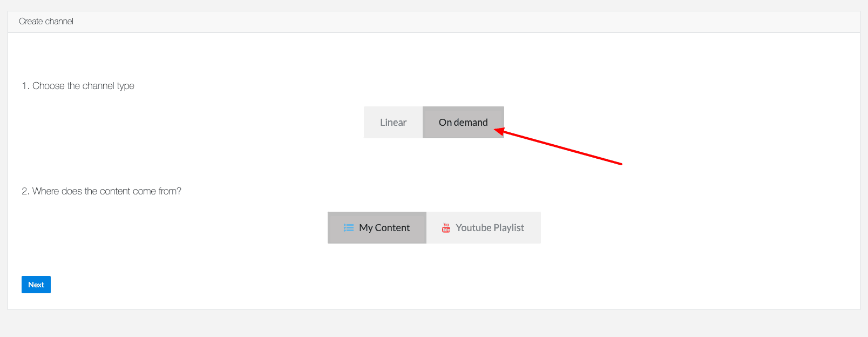Click the 'Choose the channel type' heading
The height and width of the screenshot is (337, 868).
(x=83, y=86)
